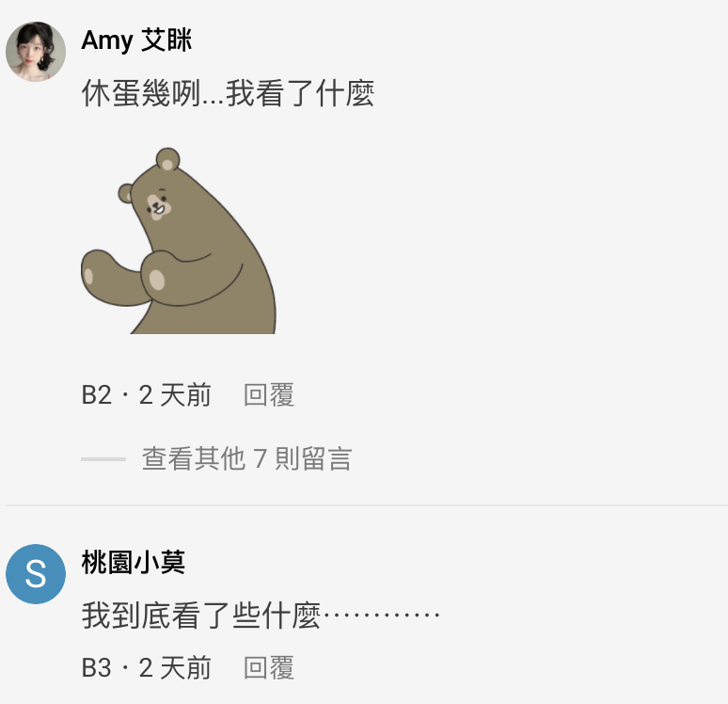Click the short line beside 查看其他 7 則留言

click(103, 459)
